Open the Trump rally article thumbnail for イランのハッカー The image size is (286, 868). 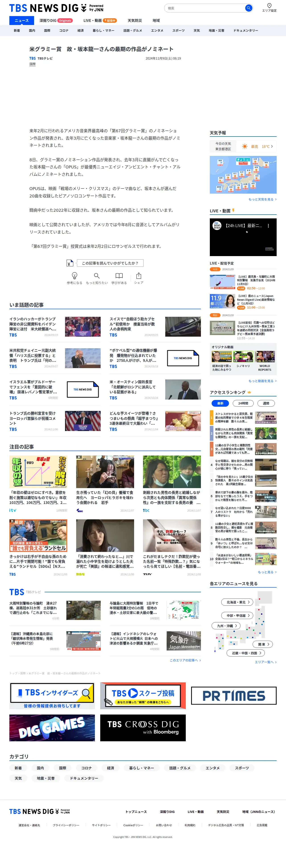[x=83, y=327]
